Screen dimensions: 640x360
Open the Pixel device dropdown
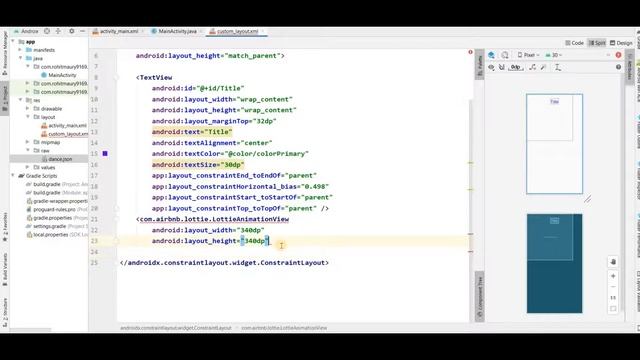point(529,55)
